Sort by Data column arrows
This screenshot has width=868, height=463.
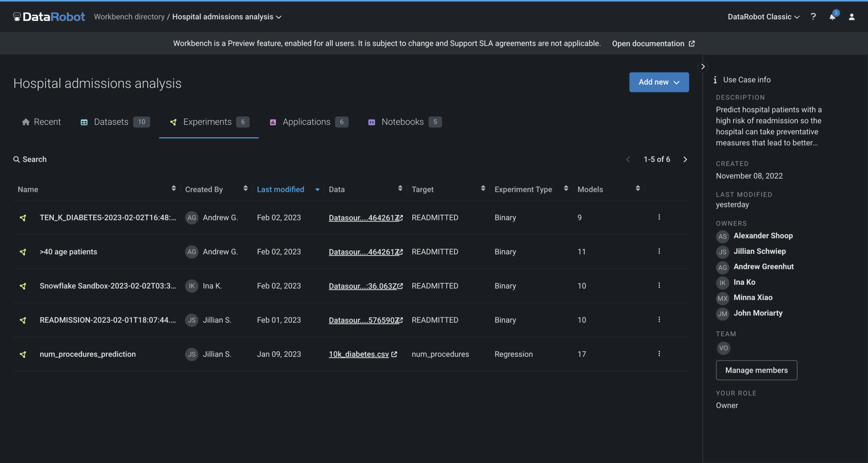pyautogui.click(x=400, y=189)
